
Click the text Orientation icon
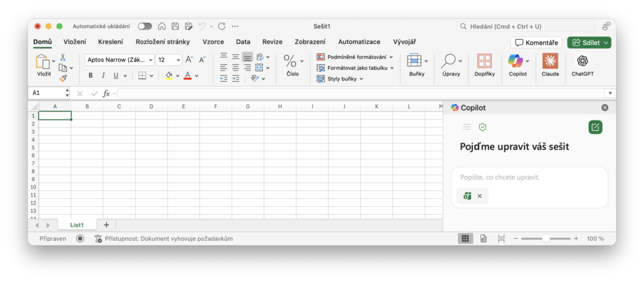pyautogui.click(x=255, y=79)
